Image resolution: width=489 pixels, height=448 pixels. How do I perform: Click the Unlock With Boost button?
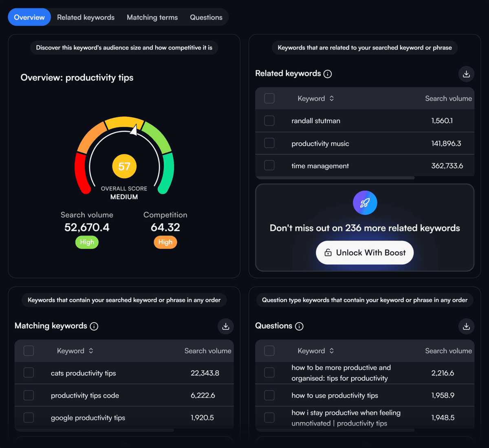pyautogui.click(x=365, y=253)
